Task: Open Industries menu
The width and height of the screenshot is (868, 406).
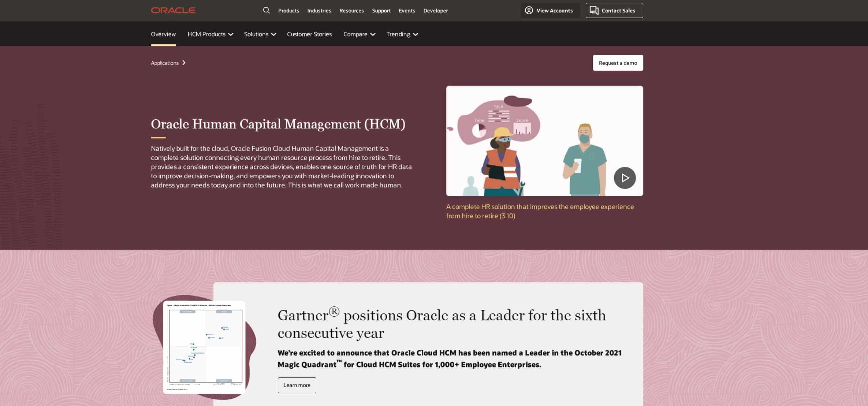Action: (319, 11)
